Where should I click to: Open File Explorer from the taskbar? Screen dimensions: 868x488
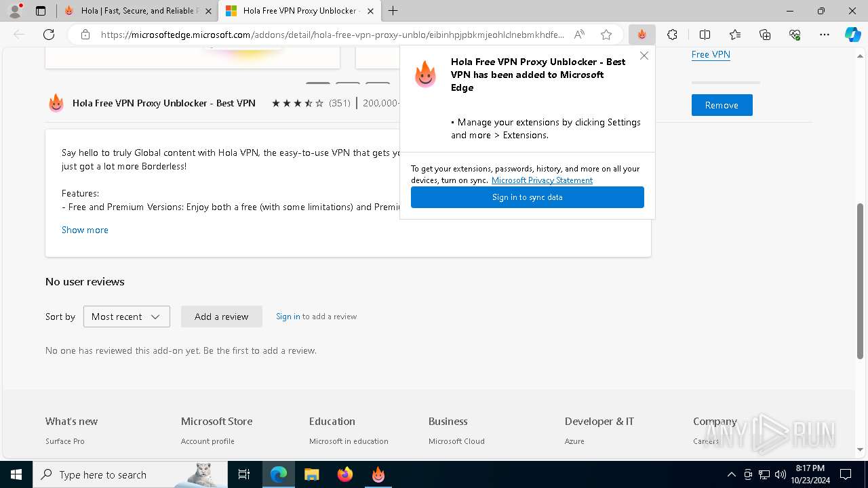(312, 474)
